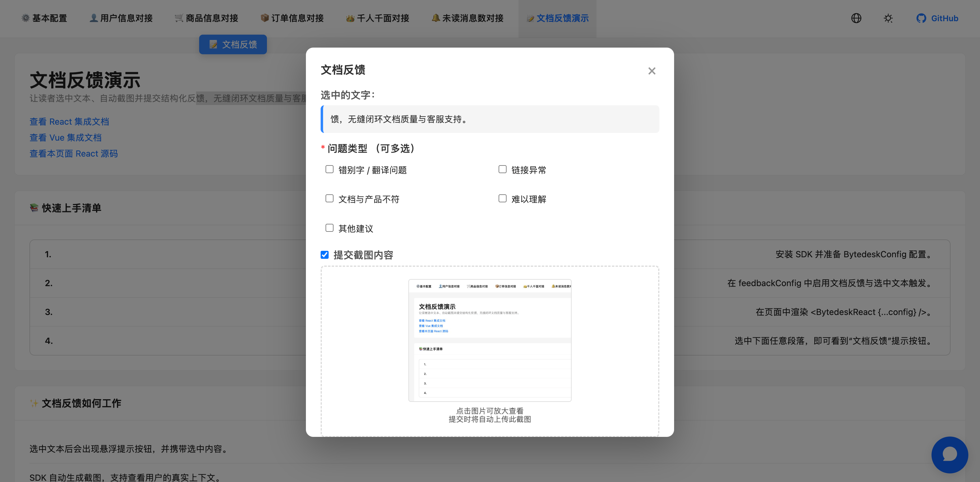Enlarge the screenshot preview thumbnail
980x482 pixels.
490,340
